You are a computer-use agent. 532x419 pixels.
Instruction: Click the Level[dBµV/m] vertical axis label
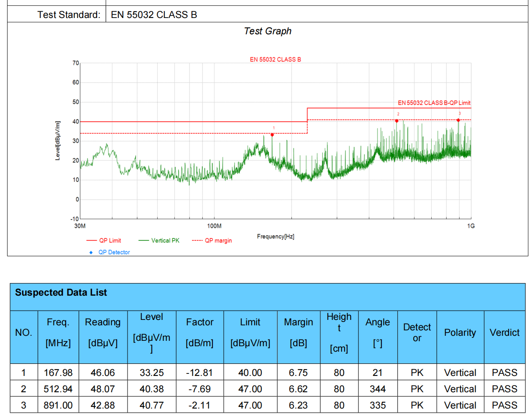(x=58, y=141)
